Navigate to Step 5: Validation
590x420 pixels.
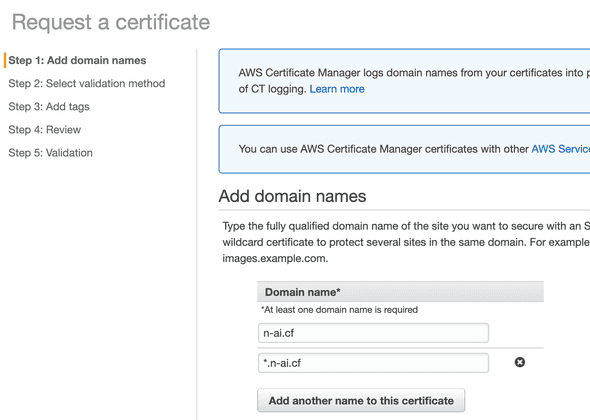pyautogui.click(x=50, y=153)
